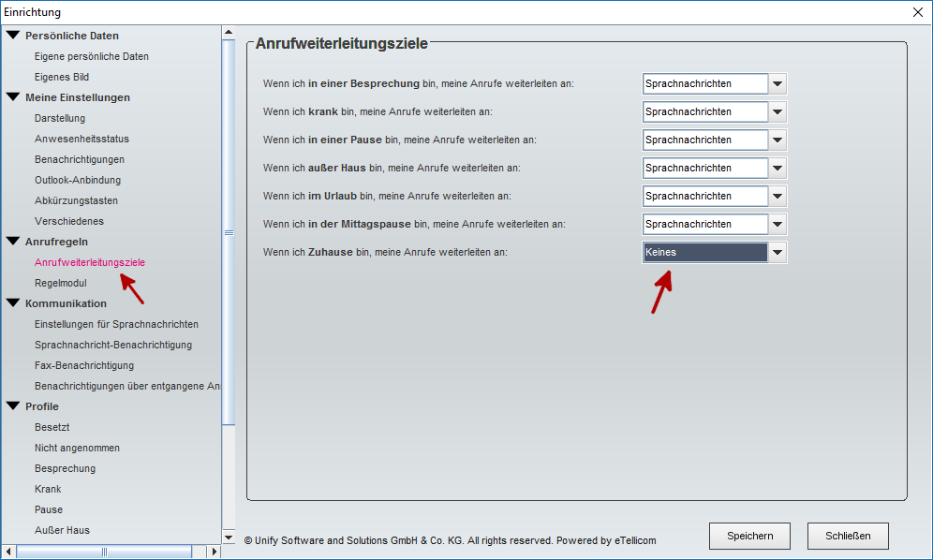This screenshot has width=933, height=560.
Task: Collapse the Profile section triangle
Action: tap(13, 406)
